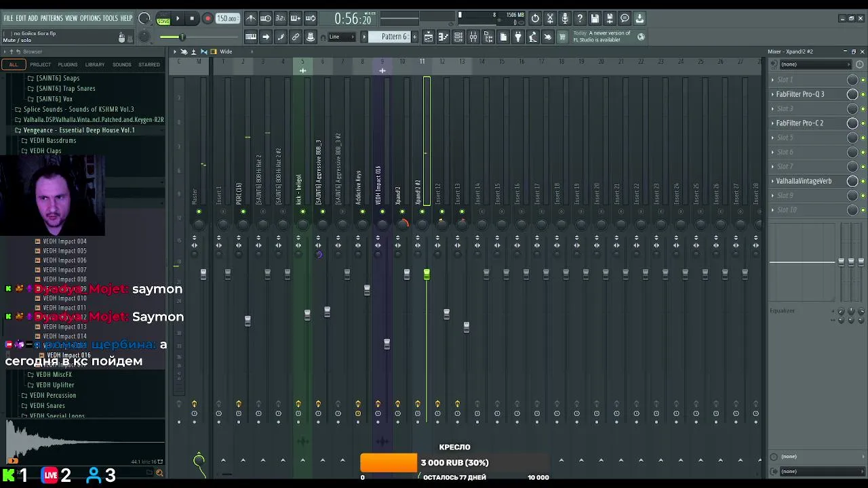Disable FabFilter Pro-Q 3 slot LED
The height and width of the screenshot is (488, 868).
[863, 94]
